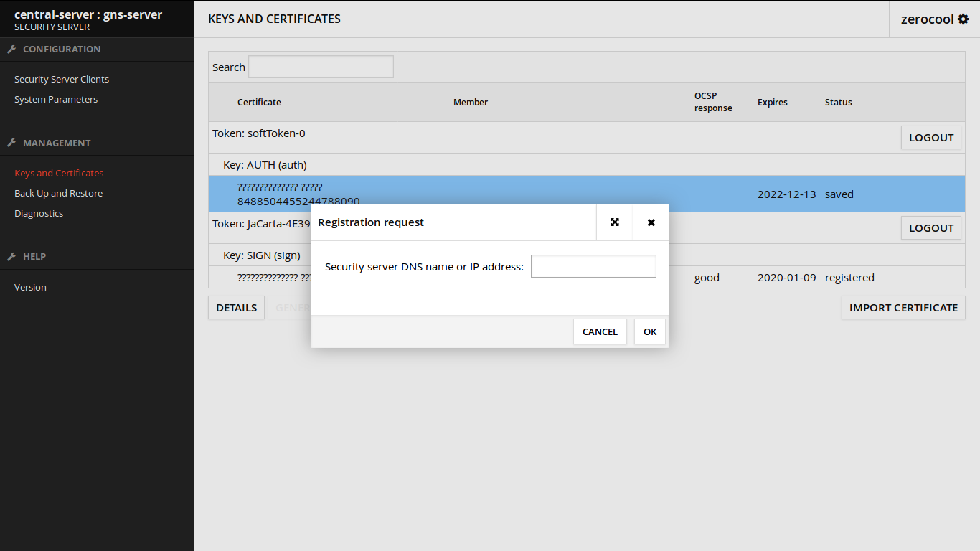Open Back Up and Restore
The image size is (980, 551).
coord(58,194)
